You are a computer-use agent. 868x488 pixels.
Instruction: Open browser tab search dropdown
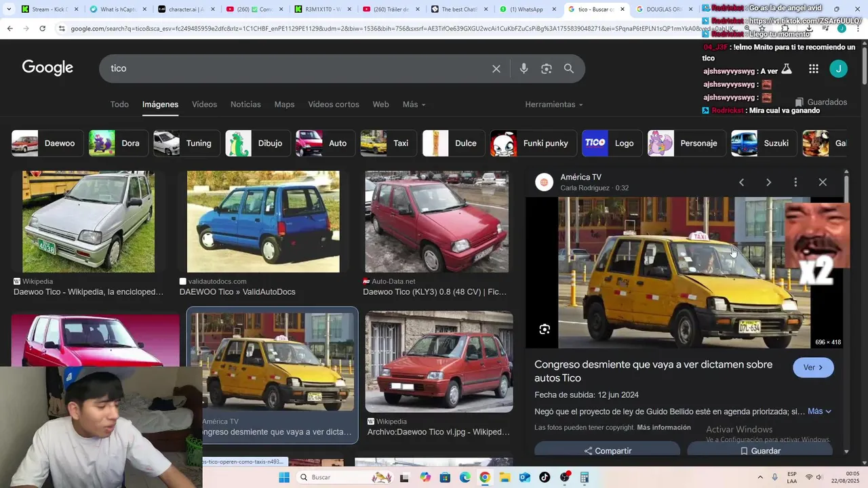[9, 9]
